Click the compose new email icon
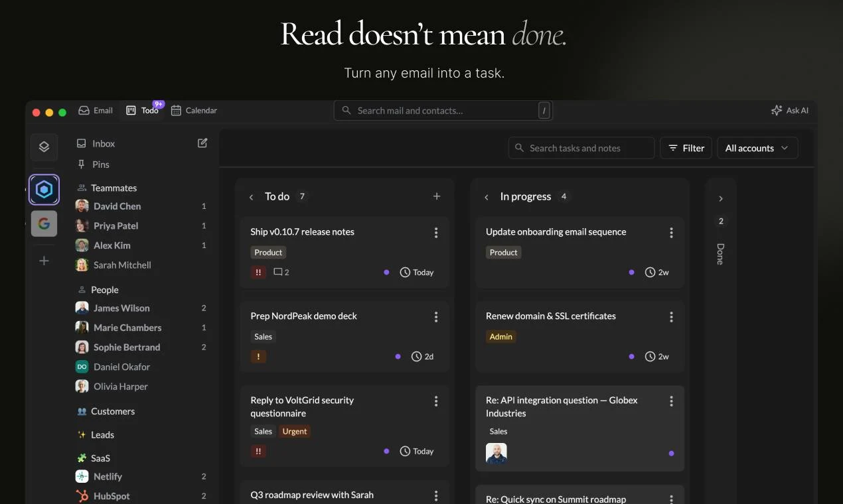Image resolution: width=843 pixels, height=504 pixels. pos(202,143)
